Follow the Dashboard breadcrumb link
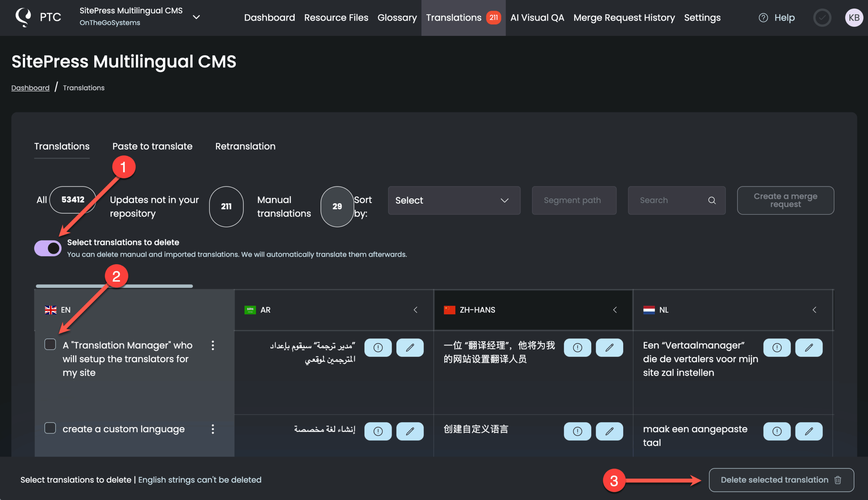 coord(30,88)
